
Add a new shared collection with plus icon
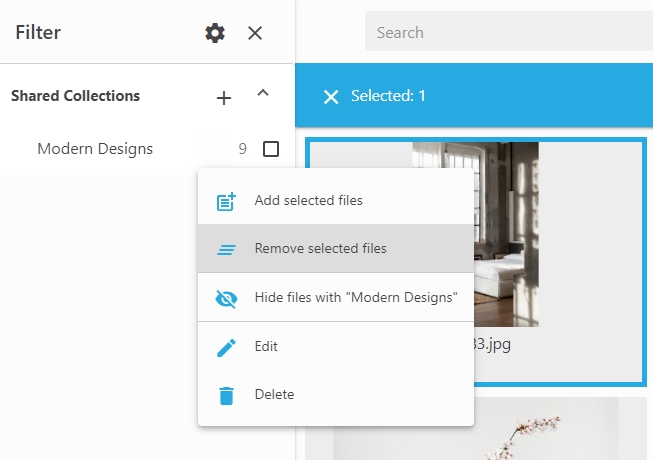pos(224,97)
